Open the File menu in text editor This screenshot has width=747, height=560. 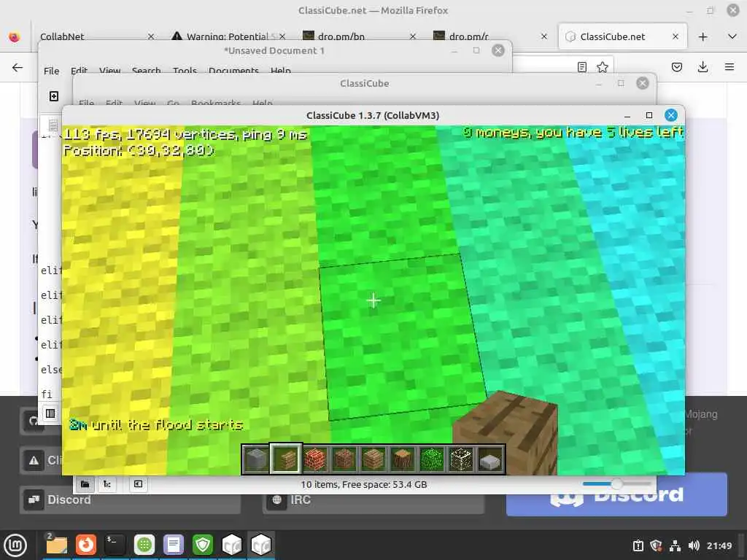pyautogui.click(x=52, y=71)
